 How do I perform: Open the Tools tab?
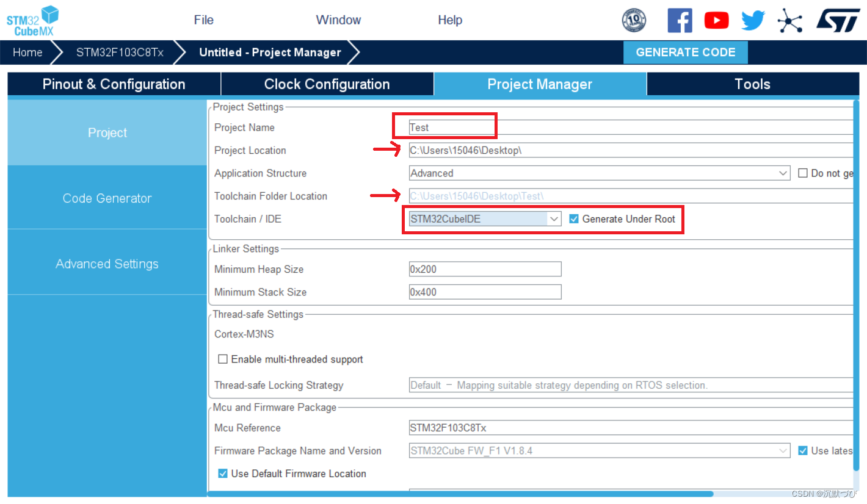point(752,84)
